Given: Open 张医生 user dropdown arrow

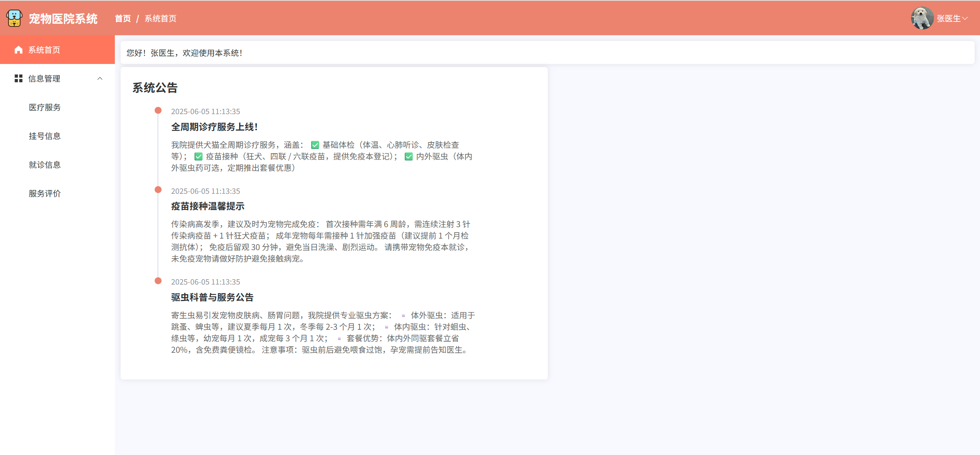Looking at the screenshot, I should tap(965, 18).
